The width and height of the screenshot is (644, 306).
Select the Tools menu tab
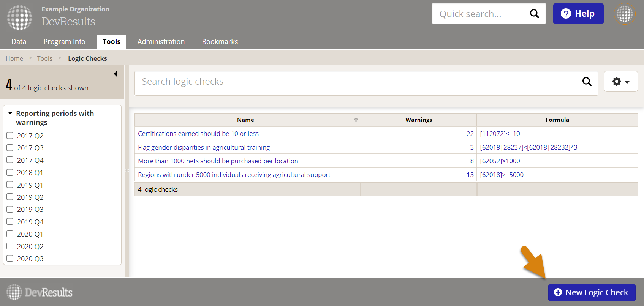pyautogui.click(x=111, y=41)
